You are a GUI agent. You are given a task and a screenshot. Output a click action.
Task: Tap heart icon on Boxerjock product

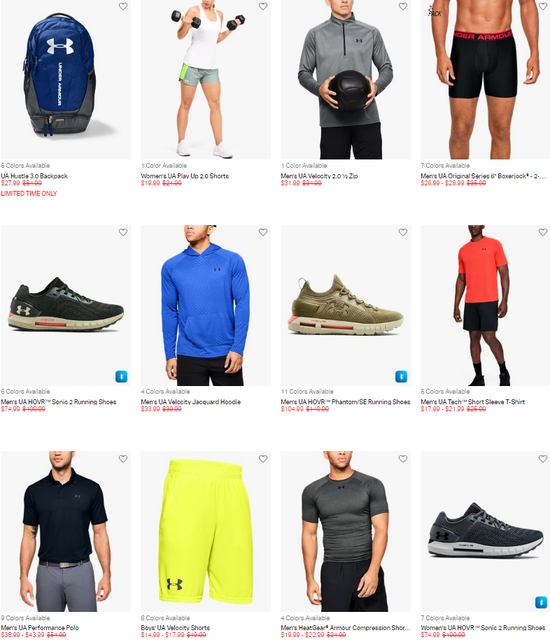tap(543, 6)
